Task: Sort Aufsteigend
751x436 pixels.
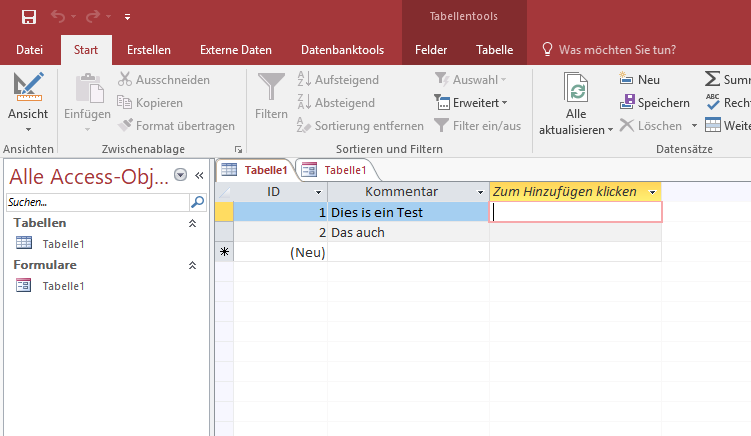Action: click(338, 80)
